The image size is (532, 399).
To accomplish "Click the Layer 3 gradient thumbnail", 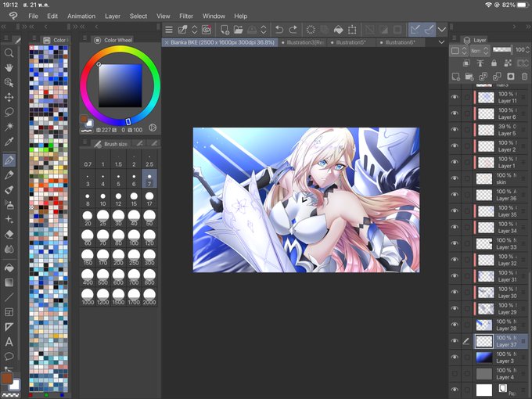I will [483, 358].
